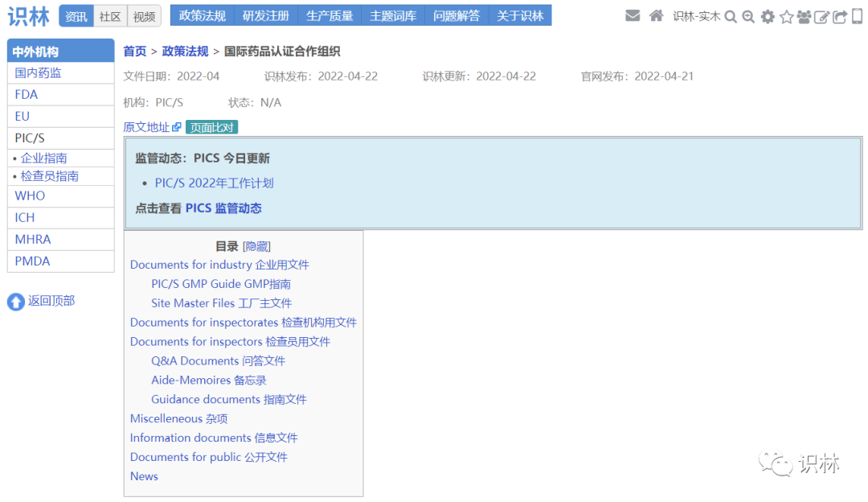
Task: Jump to Guidance documents 指南文件
Action: point(229,400)
